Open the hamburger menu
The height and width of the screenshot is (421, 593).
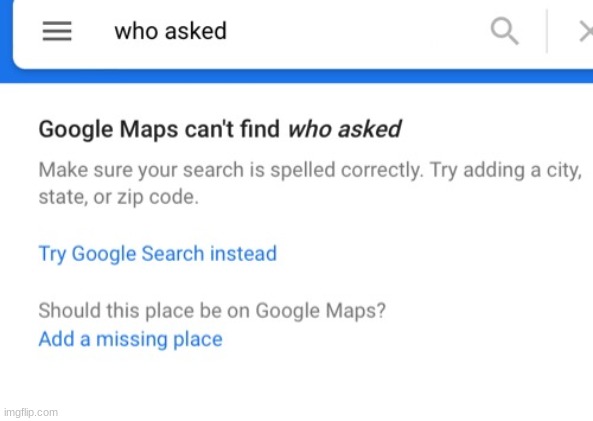pos(57,31)
